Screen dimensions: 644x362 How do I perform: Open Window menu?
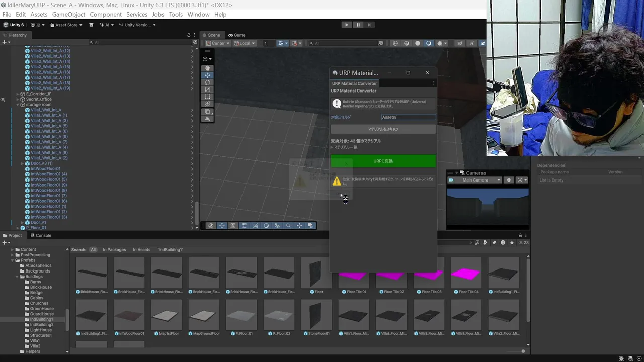pyautogui.click(x=198, y=14)
